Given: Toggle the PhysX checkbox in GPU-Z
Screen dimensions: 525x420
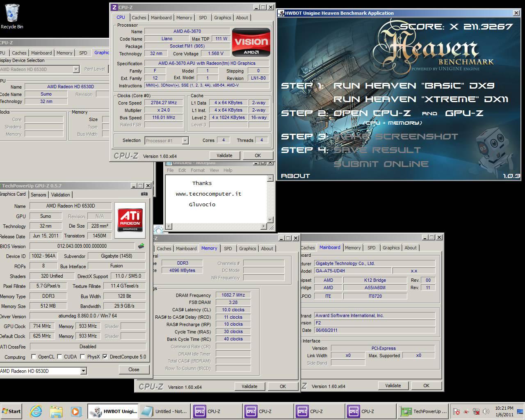Looking at the screenshot, I should [x=83, y=356].
